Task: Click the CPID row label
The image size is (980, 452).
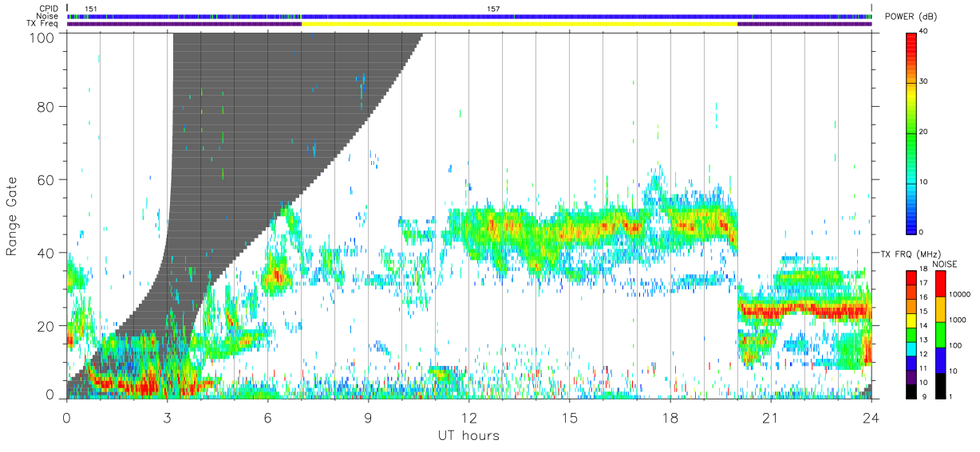Action: (50, 8)
